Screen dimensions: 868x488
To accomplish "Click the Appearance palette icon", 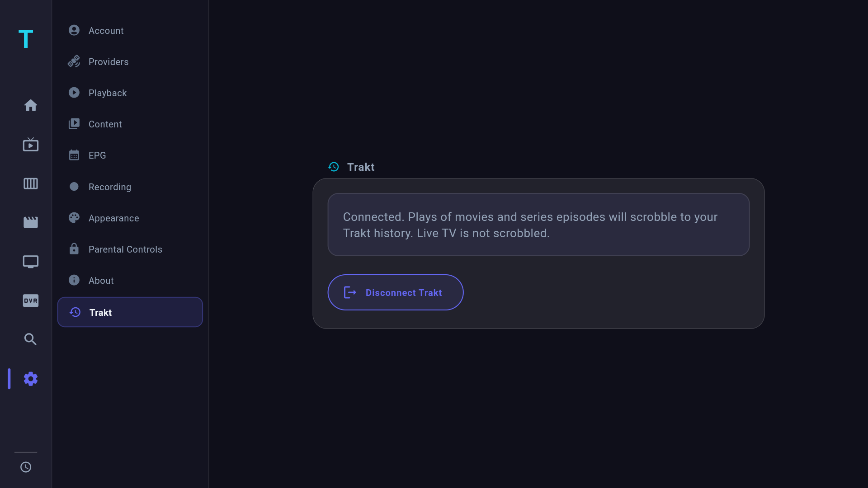I will 74,218.
